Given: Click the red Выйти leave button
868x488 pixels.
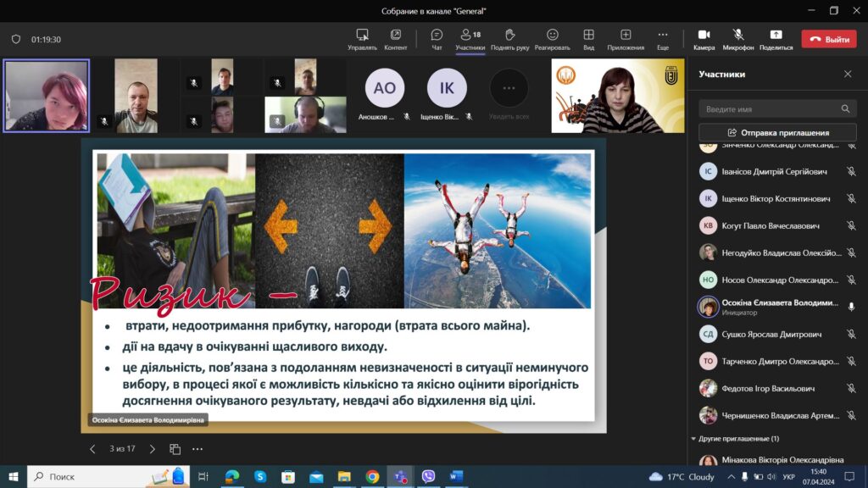Looking at the screenshot, I should click(x=828, y=39).
